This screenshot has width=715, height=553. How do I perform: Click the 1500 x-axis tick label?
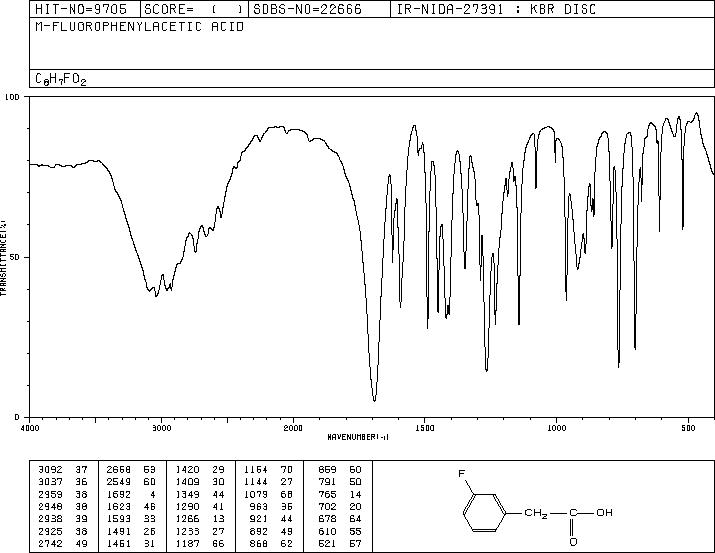click(x=425, y=428)
